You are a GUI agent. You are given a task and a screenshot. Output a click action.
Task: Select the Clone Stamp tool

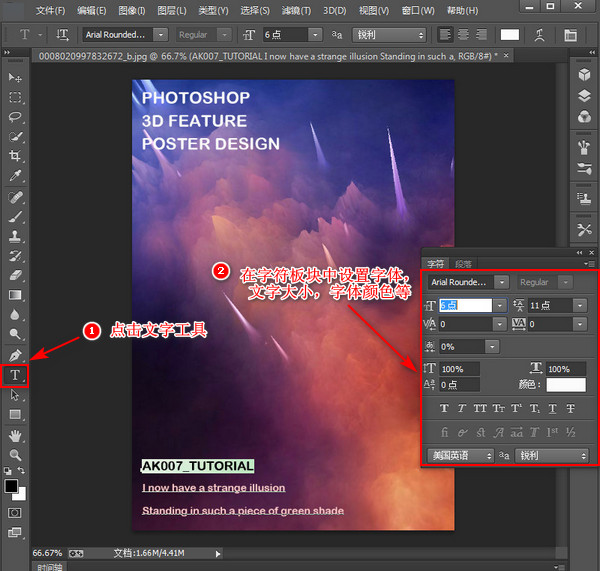pyautogui.click(x=15, y=236)
